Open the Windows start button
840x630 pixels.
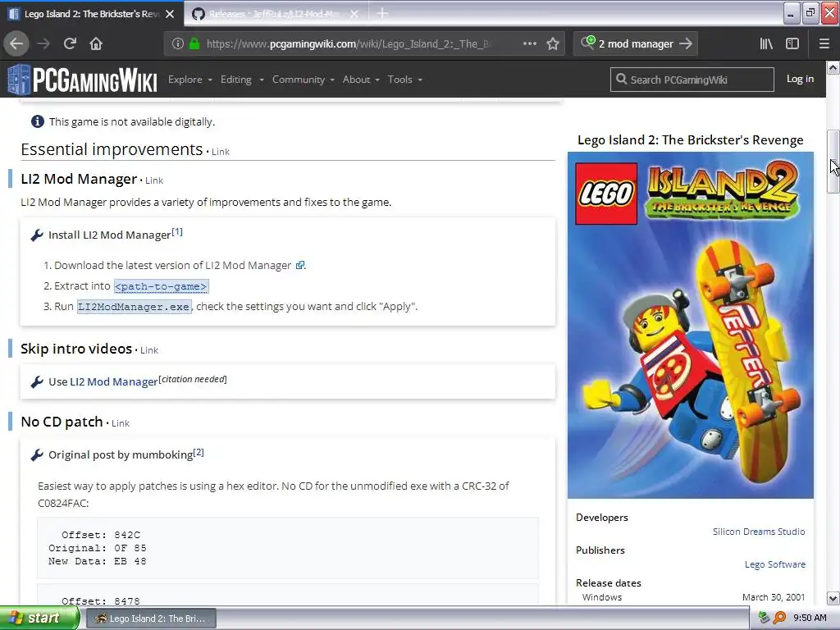pyautogui.click(x=39, y=619)
